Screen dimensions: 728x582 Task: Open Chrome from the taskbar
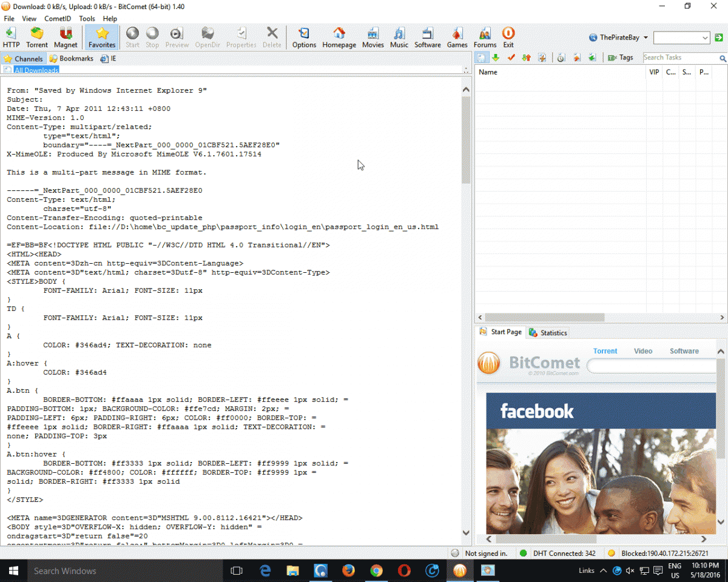pos(376,570)
